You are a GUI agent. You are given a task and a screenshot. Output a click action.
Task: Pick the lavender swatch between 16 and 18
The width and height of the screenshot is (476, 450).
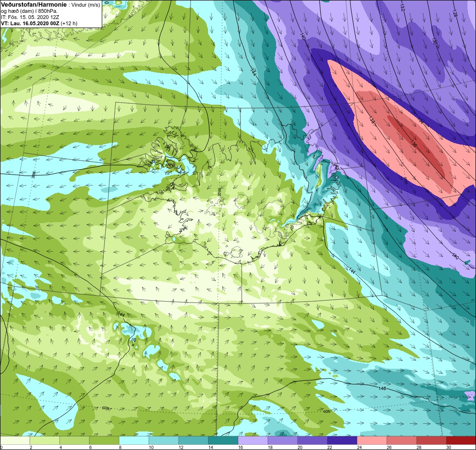(x=253, y=440)
